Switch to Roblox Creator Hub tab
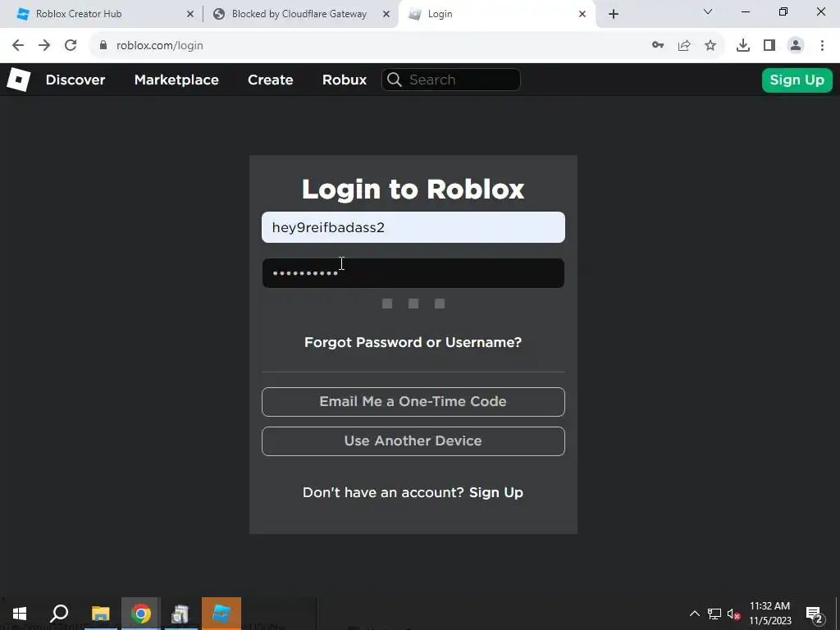Image resolution: width=840 pixels, height=630 pixels. pos(104,14)
